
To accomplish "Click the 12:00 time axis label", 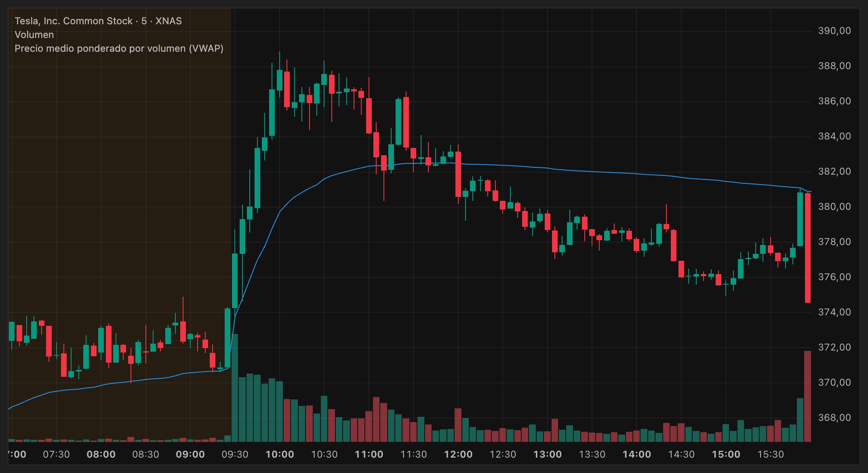I will (458, 454).
